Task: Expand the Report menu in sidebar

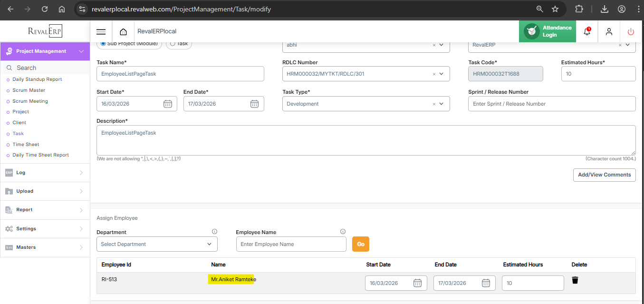Action: [45, 210]
